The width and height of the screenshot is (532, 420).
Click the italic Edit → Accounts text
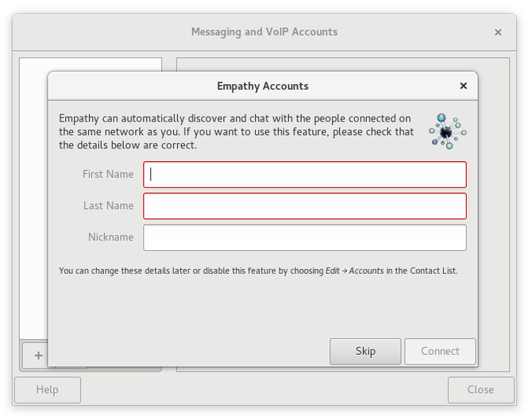(x=355, y=271)
